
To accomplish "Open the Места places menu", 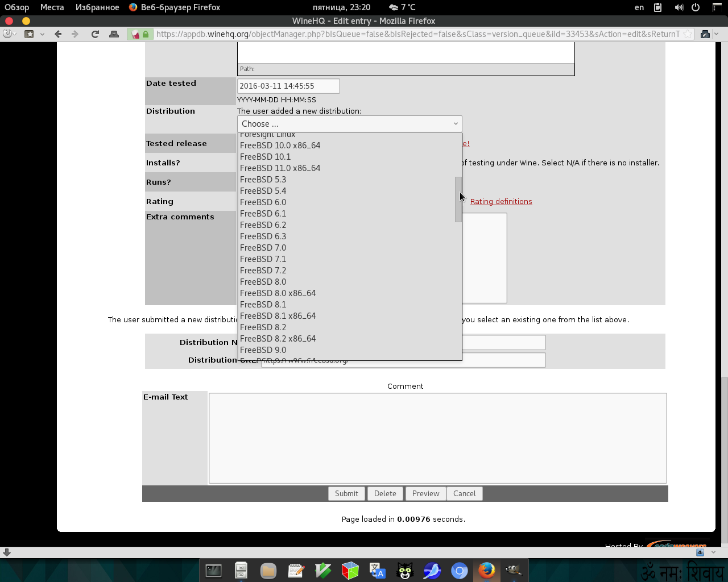I will tap(52, 7).
